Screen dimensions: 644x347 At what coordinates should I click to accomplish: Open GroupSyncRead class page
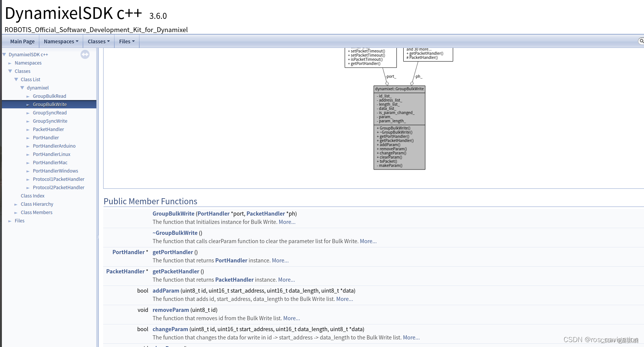pos(50,113)
